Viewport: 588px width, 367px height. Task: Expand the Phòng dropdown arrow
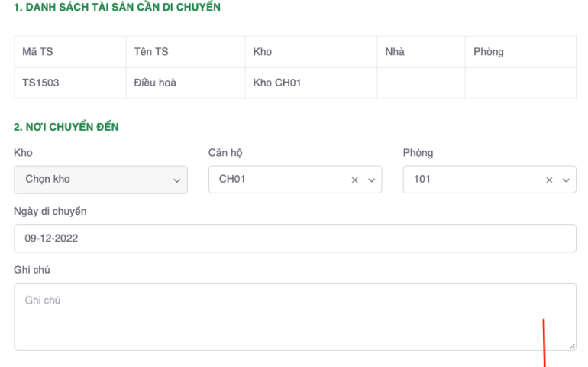(x=567, y=180)
